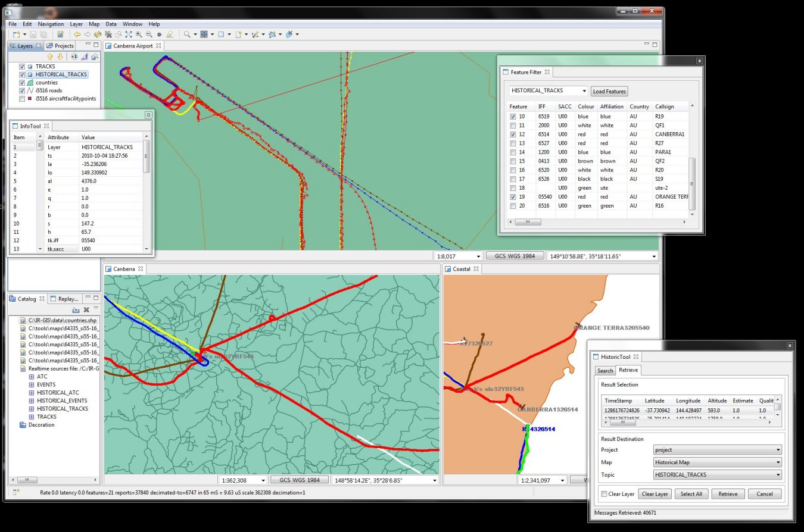Click the Load Features button

(609, 92)
